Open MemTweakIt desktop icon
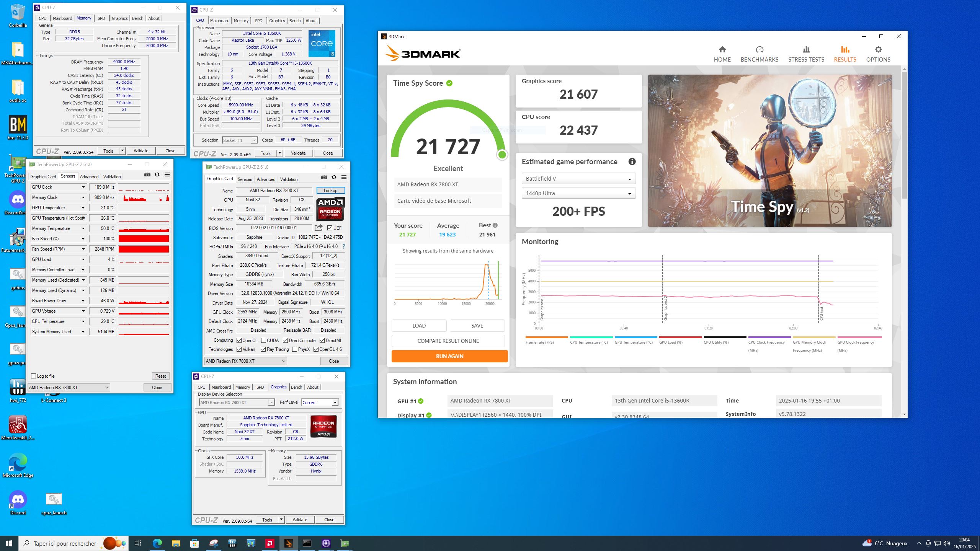 click(18, 428)
